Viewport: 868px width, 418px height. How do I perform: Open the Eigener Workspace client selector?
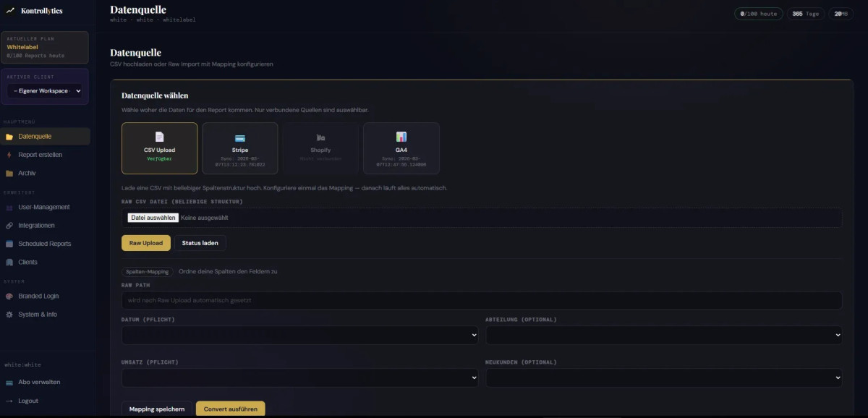pos(45,90)
